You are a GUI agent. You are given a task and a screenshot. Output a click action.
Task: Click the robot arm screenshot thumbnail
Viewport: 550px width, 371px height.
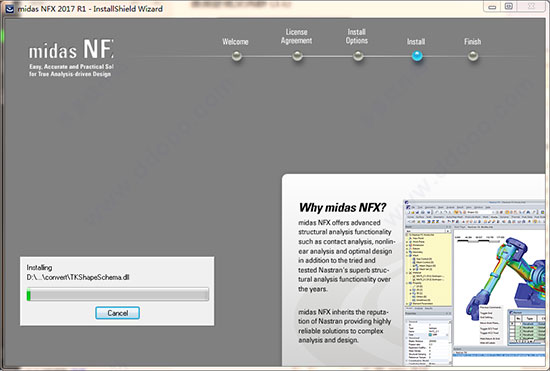(474, 283)
